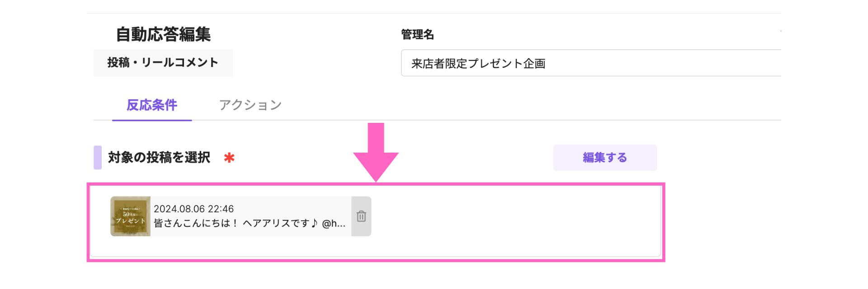The height and width of the screenshot is (289, 868).
Task: Click the 編集する button
Action: point(605,158)
